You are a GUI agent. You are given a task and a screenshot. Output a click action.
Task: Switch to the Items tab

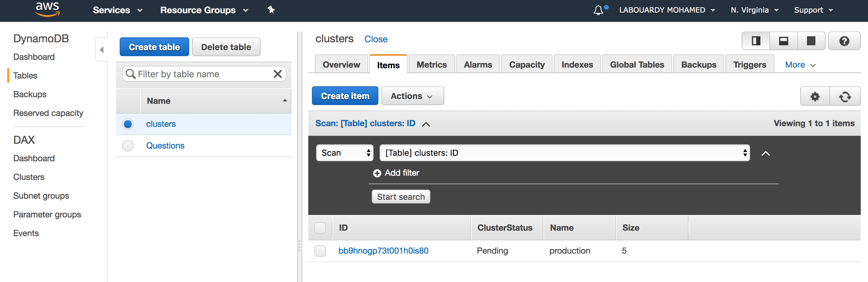click(388, 65)
